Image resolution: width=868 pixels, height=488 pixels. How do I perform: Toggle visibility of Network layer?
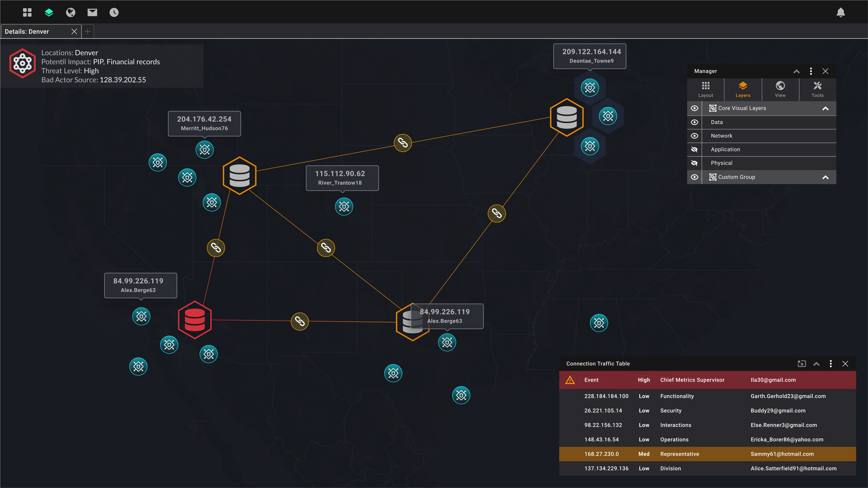[x=694, y=136]
